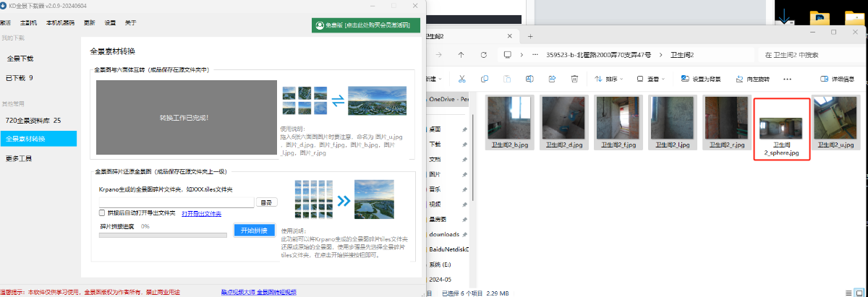Click the cut (scissors) icon in Explorer toolbar

click(461, 79)
